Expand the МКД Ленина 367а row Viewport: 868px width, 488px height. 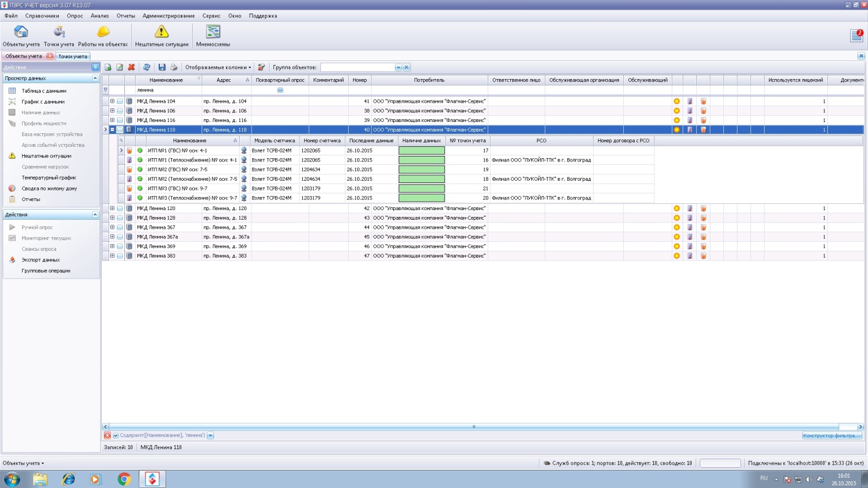tap(112, 237)
